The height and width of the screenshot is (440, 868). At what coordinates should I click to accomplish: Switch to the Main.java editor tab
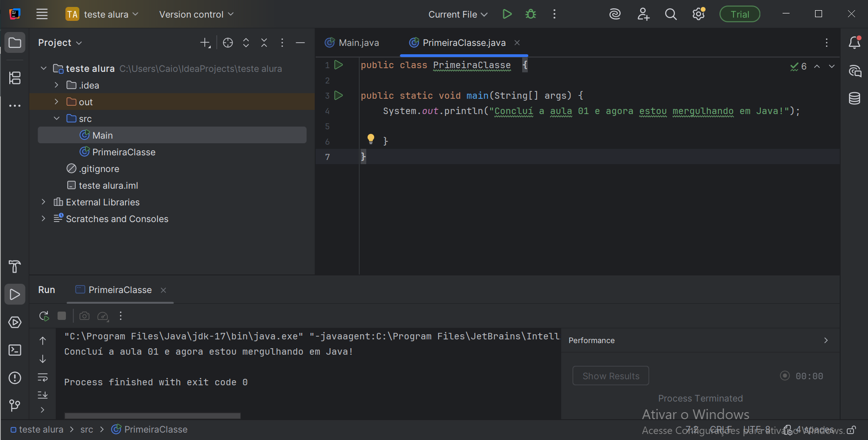pyautogui.click(x=358, y=43)
